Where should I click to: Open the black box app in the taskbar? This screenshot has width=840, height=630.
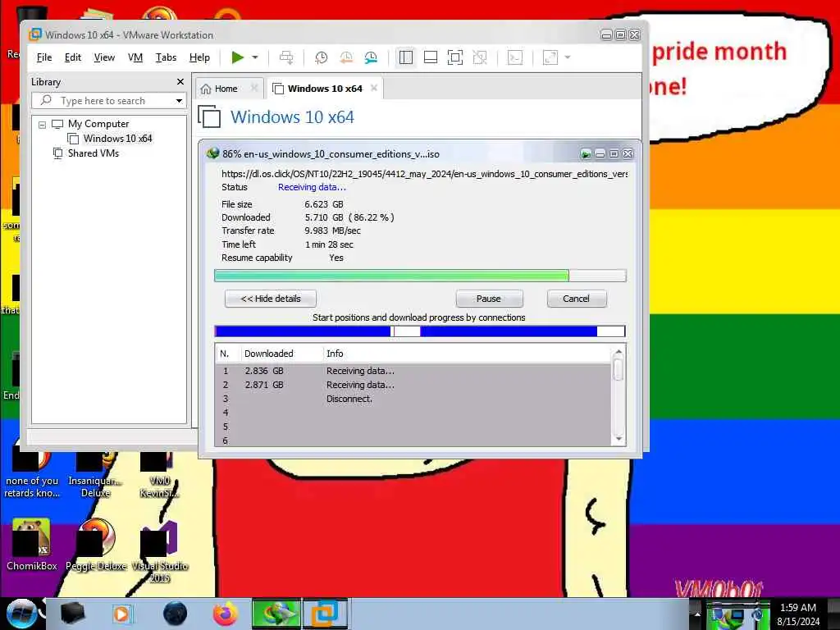72,614
